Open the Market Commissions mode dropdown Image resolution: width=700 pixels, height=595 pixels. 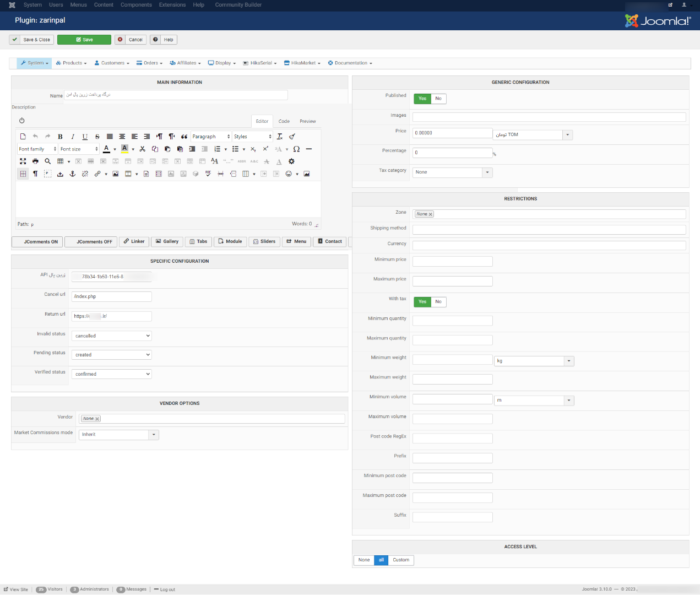coord(154,435)
